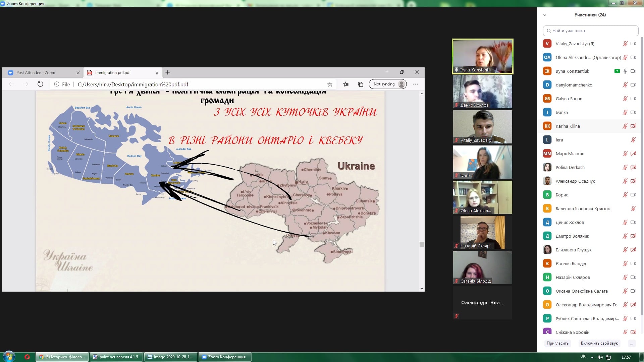Toggle Vitaliy_Zavadskyi's muted microphone

pos(625,44)
